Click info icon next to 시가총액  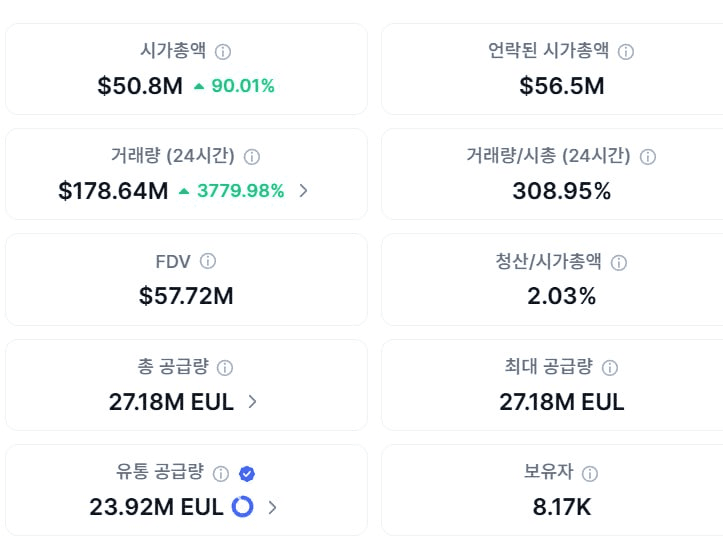(223, 52)
